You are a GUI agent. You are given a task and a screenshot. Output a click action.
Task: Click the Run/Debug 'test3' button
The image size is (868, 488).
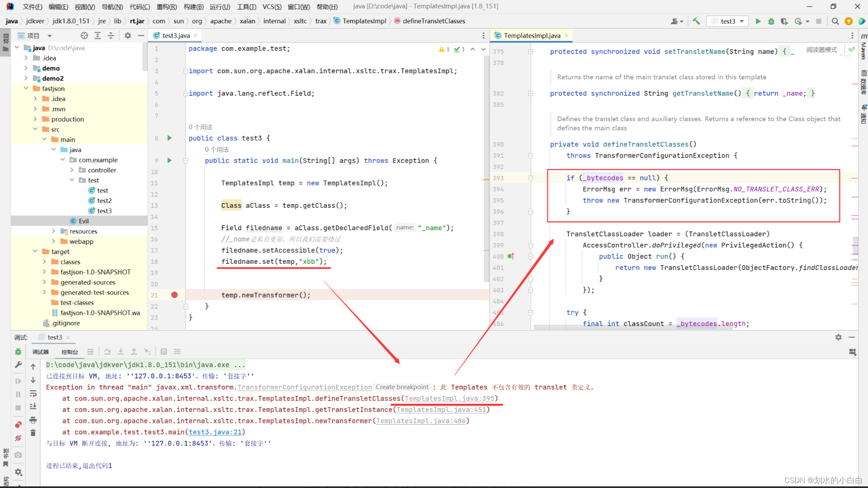pyautogui.click(x=757, y=21)
